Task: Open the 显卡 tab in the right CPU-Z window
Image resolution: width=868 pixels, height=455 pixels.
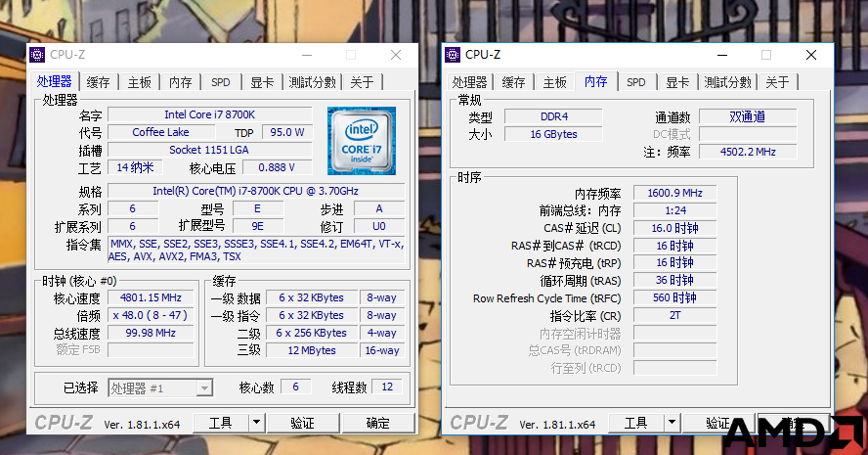Action: pos(677,82)
